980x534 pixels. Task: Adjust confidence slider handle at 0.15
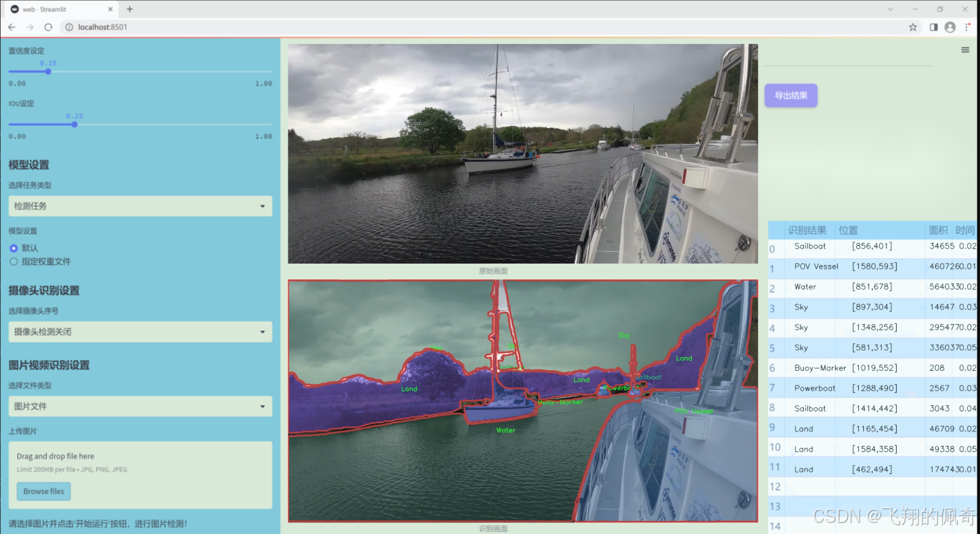point(48,72)
